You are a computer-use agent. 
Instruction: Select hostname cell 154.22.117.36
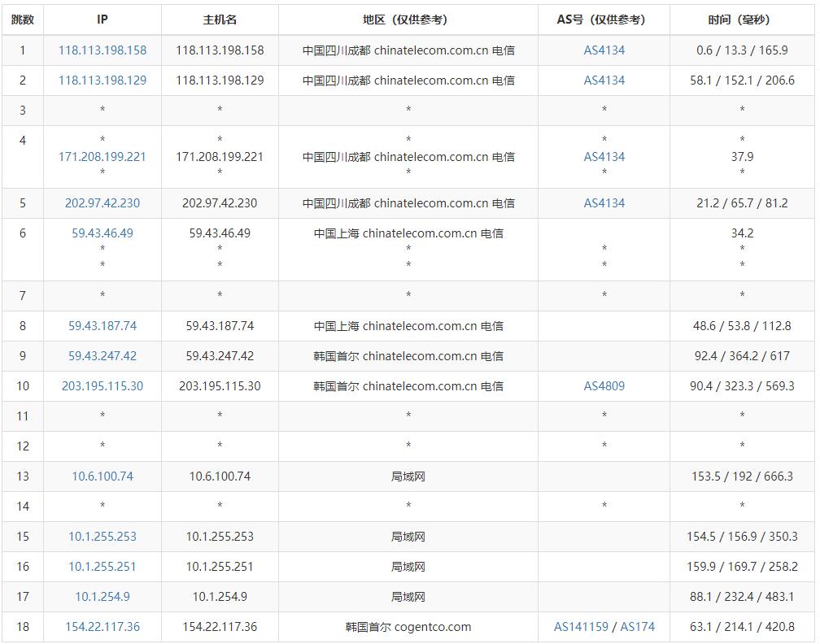220,626
